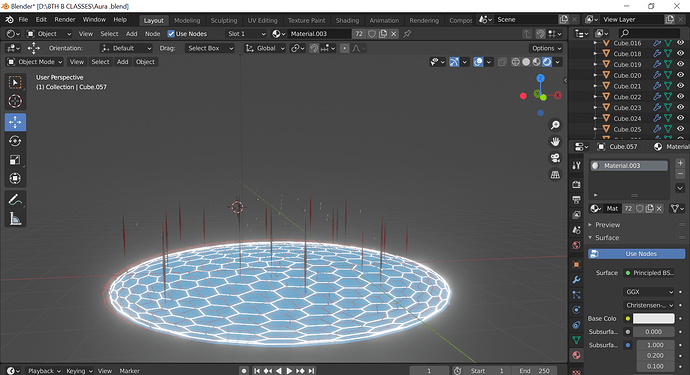Unlink Material.003 in the header
Screen dimensions: 690x375
tap(394, 34)
